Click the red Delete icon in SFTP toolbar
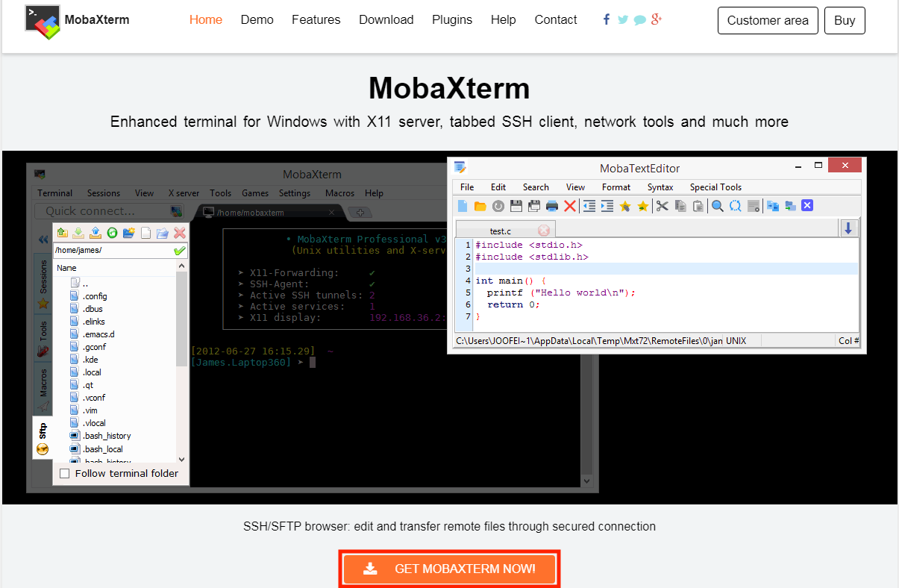The height and width of the screenshot is (588, 899). [179, 233]
